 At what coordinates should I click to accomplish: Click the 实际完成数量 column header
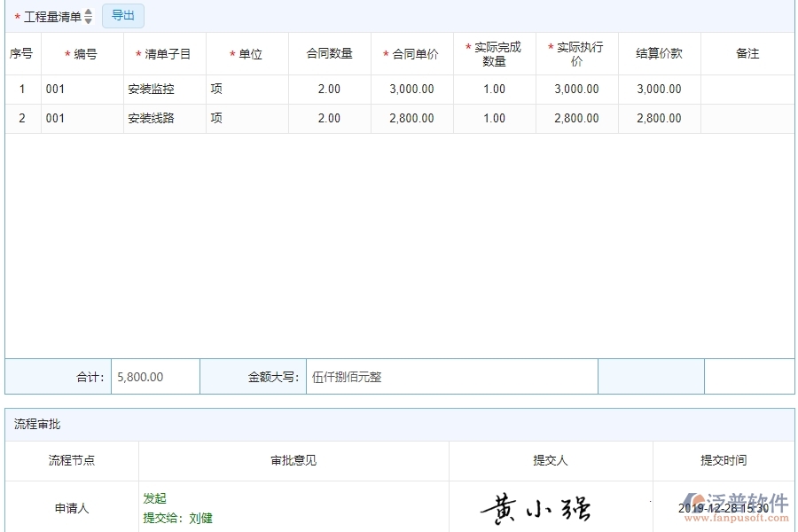[x=493, y=53]
